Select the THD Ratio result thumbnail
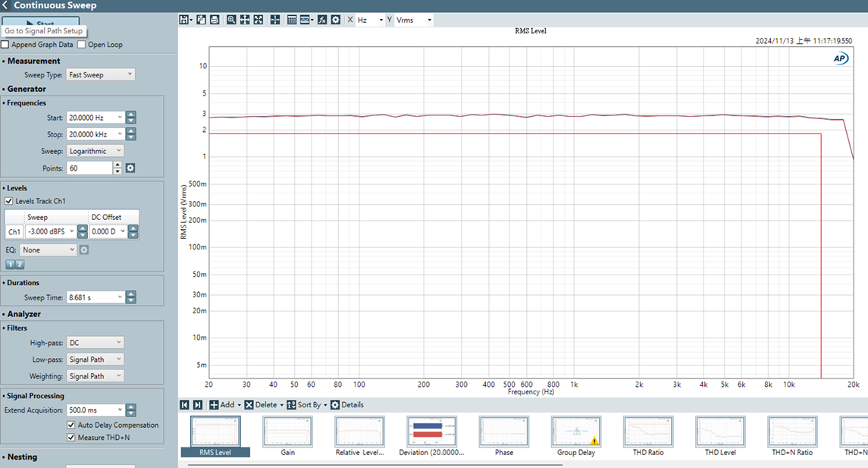 pos(647,436)
